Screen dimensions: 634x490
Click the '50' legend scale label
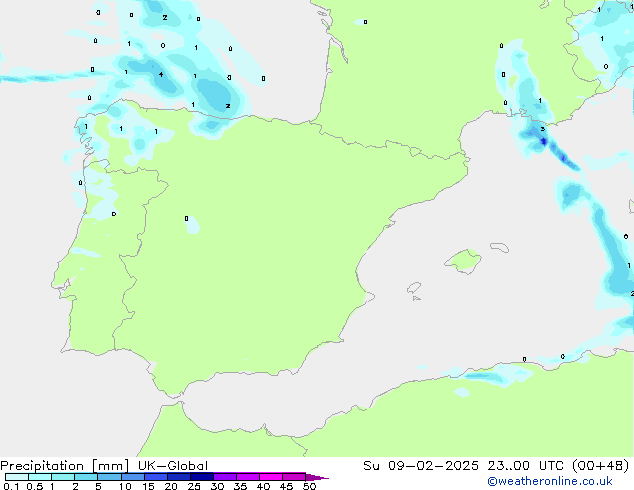(310, 486)
